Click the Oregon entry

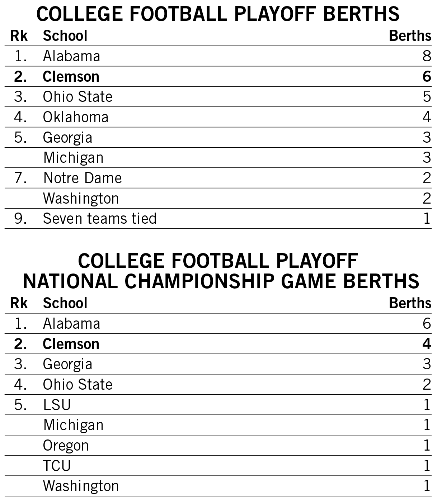coord(66,446)
